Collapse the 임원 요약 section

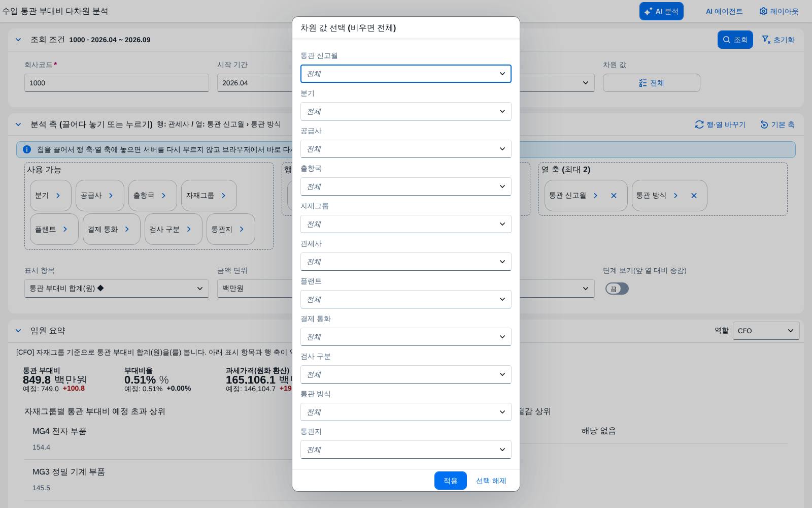(18, 331)
